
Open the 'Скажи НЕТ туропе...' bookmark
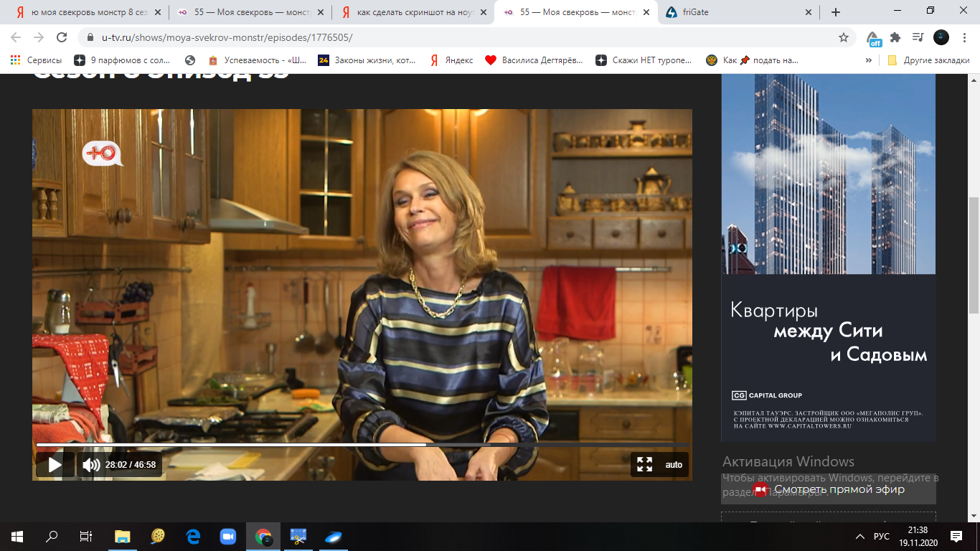click(644, 60)
